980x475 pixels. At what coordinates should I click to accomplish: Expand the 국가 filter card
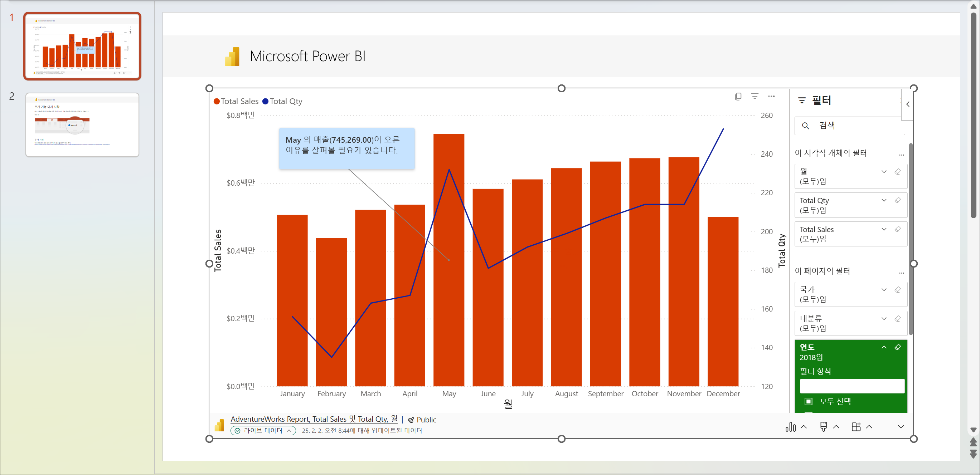click(x=884, y=290)
